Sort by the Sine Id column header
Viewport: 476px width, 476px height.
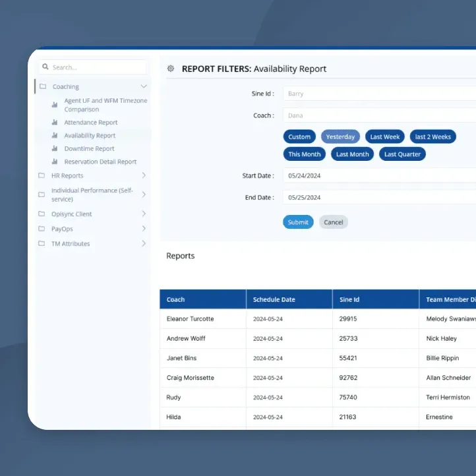pyautogui.click(x=376, y=299)
